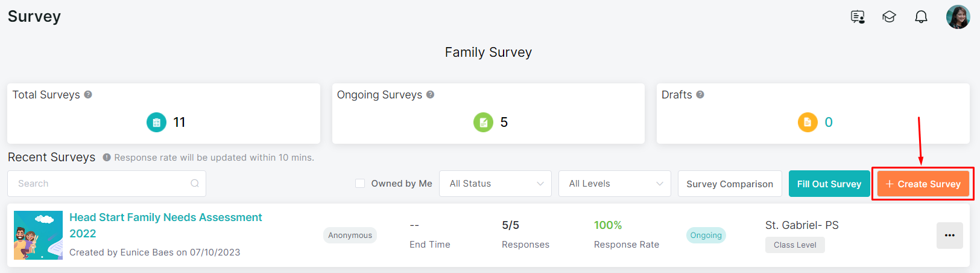This screenshot has width=980, height=273.
Task: Expand the All Status dropdown
Action: click(x=496, y=184)
